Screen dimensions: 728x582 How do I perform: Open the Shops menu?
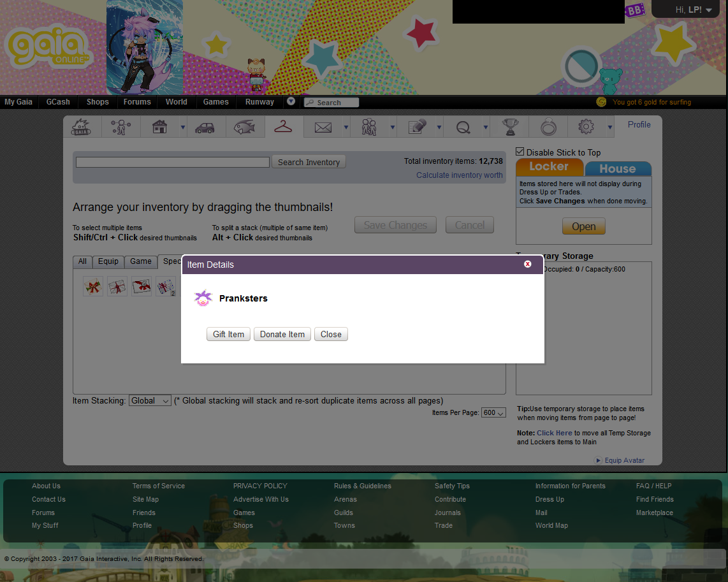coord(98,102)
